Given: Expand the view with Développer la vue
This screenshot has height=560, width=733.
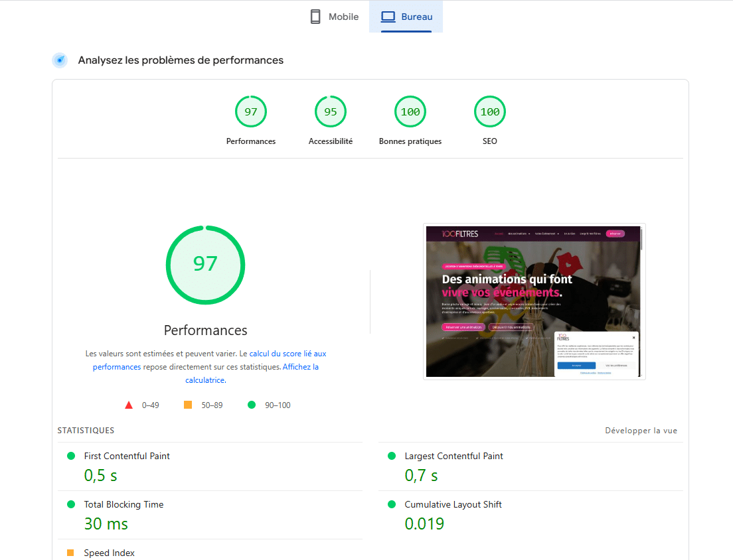Looking at the screenshot, I should click(641, 431).
